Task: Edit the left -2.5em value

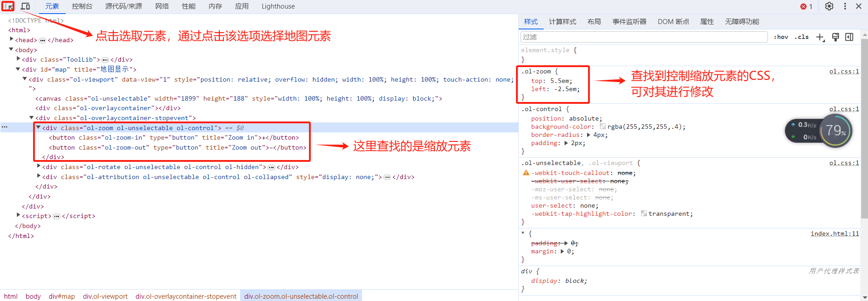Action: tap(565, 89)
